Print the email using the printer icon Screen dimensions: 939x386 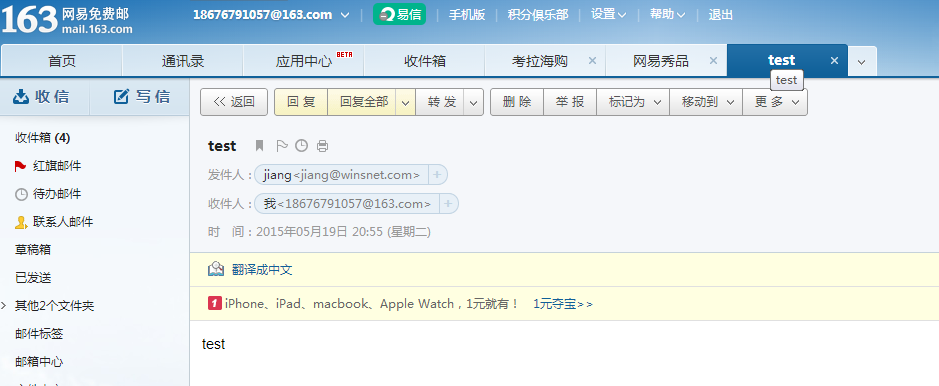click(322, 145)
